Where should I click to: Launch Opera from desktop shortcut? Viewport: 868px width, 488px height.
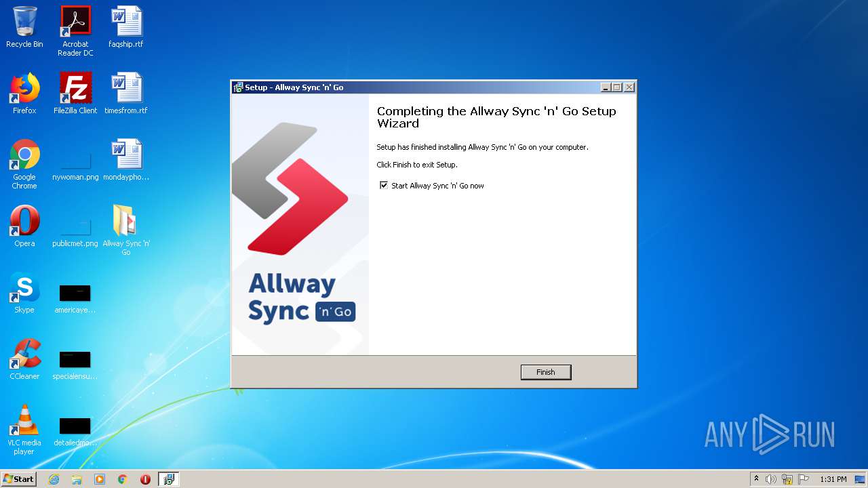coord(24,226)
